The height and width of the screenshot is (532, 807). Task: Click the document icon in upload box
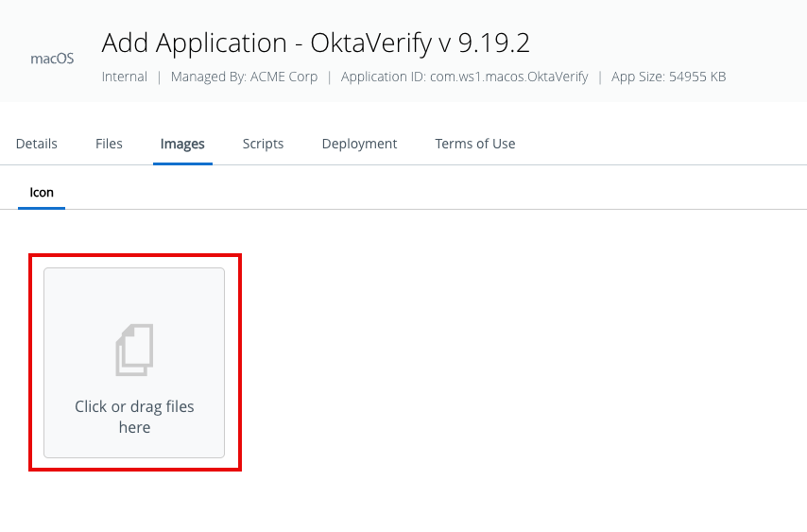[134, 350]
